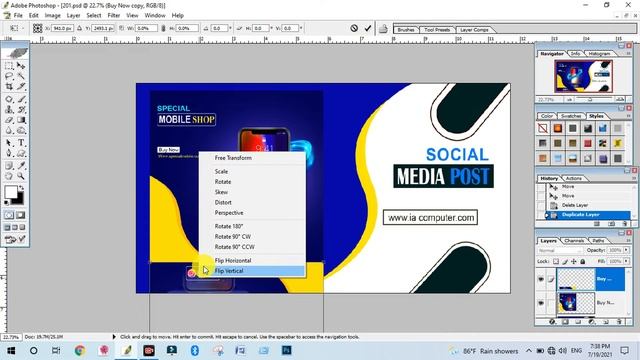Toggle relative positioning triangle for reference point
Screen dimensions: 640x360
click(x=80, y=28)
